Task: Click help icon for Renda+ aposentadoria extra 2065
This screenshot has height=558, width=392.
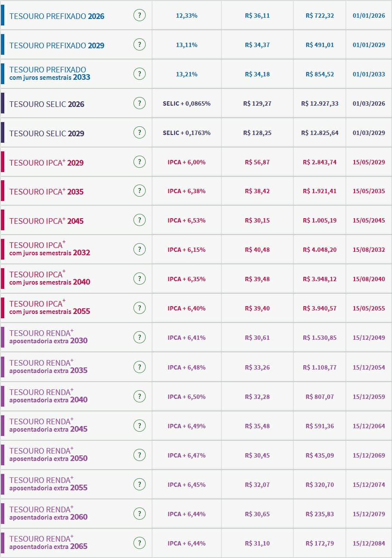Action: pyautogui.click(x=139, y=543)
